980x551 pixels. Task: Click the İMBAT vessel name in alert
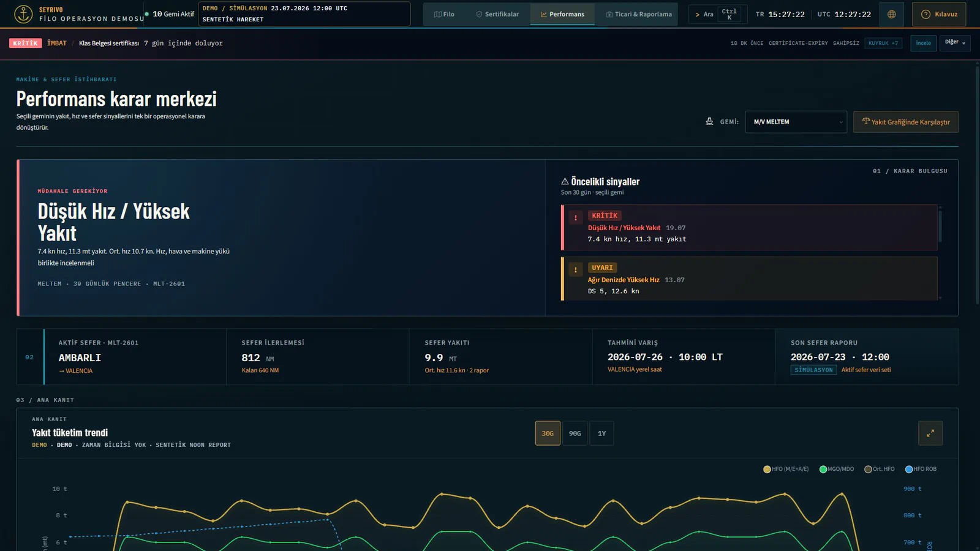pos(57,43)
